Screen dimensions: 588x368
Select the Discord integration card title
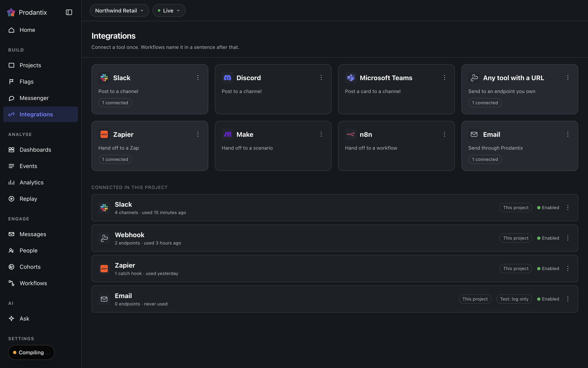(248, 78)
